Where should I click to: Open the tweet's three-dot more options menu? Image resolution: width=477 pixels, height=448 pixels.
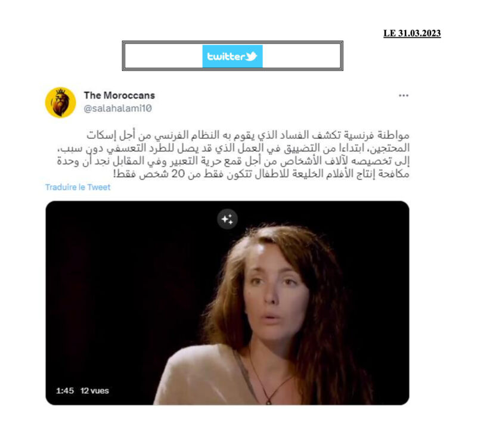pyautogui.click(x=404, y=95)
